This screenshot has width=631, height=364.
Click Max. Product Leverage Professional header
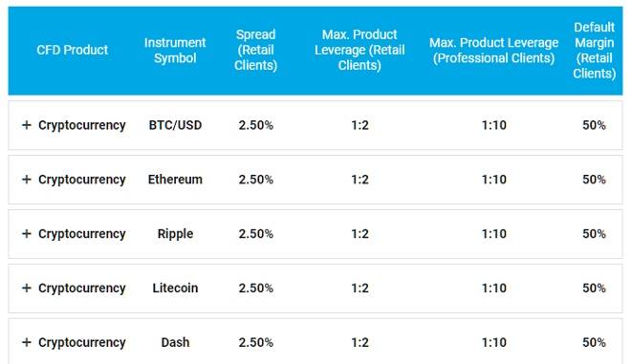point(493,51)
